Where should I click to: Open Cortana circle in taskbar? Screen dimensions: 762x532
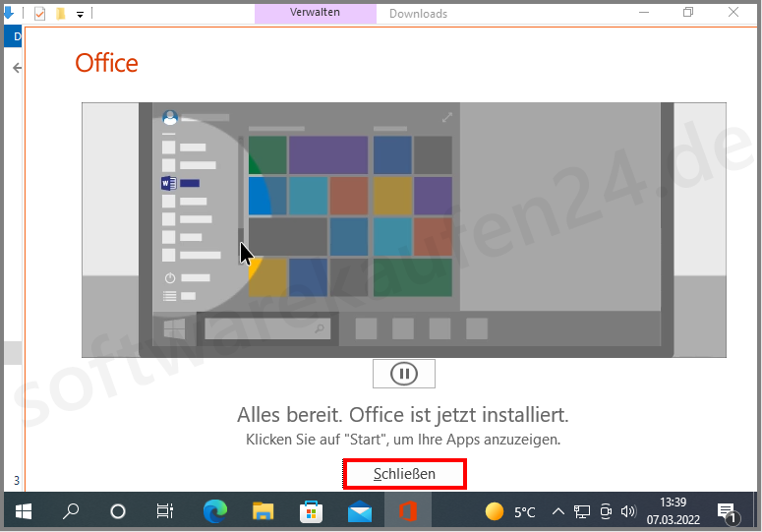click(118, 511)
